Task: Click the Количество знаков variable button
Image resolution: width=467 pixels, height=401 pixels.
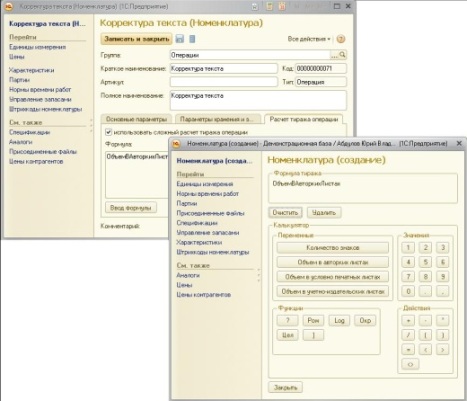Action: click(333, 248)
